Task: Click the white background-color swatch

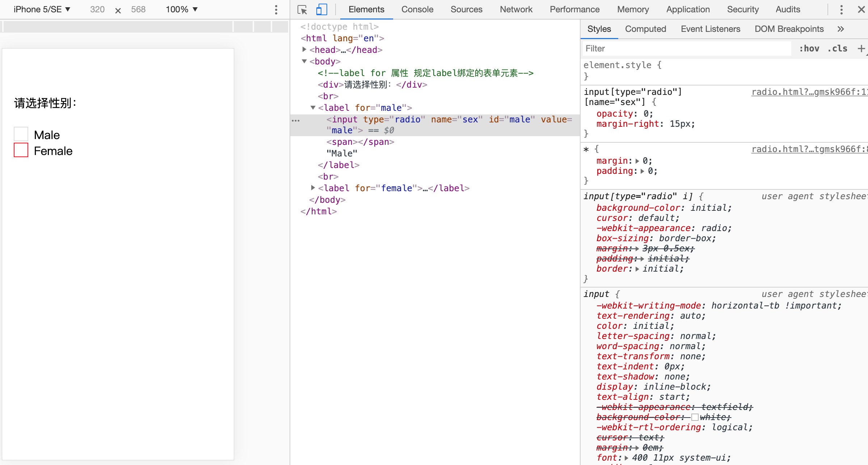Action: tap(695, 417)
